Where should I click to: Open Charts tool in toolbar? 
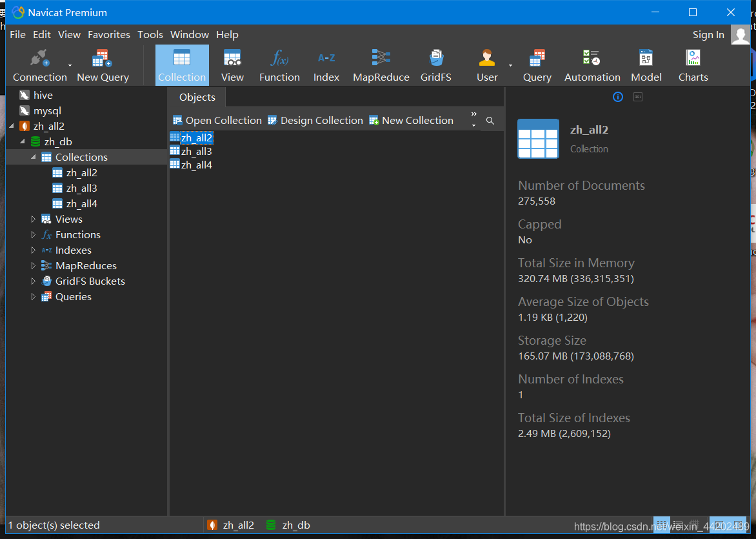point(693,66)
